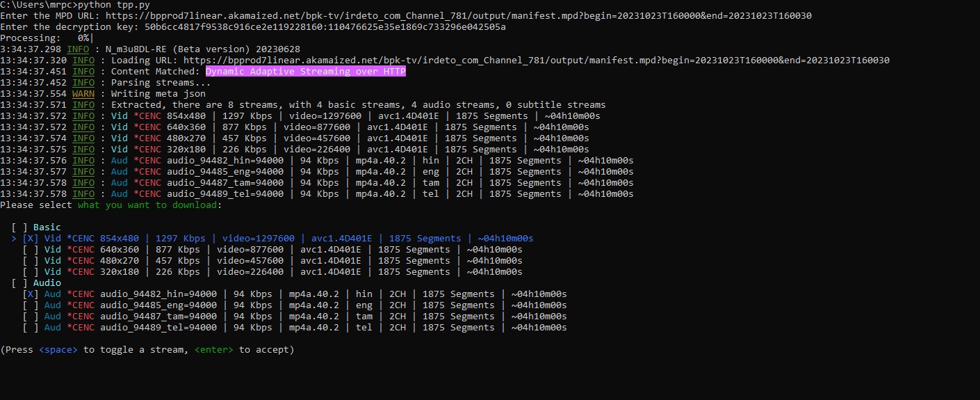
Task: Click the highlighted Dynamic Adaptive Streaming over HTTP text
Action: click(x=305, y=72)
